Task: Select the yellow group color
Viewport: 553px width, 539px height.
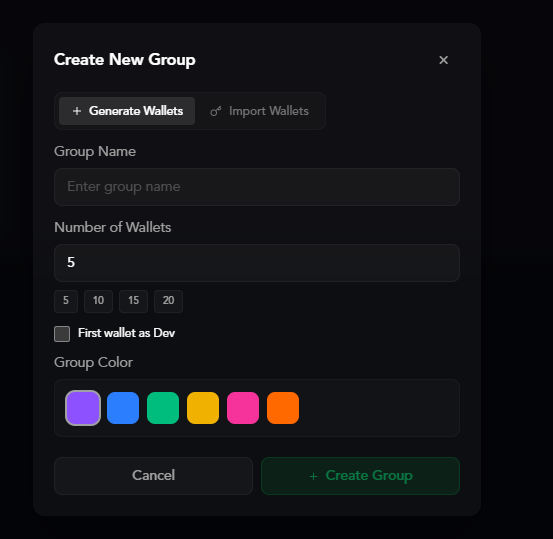Action: (203, 408)
